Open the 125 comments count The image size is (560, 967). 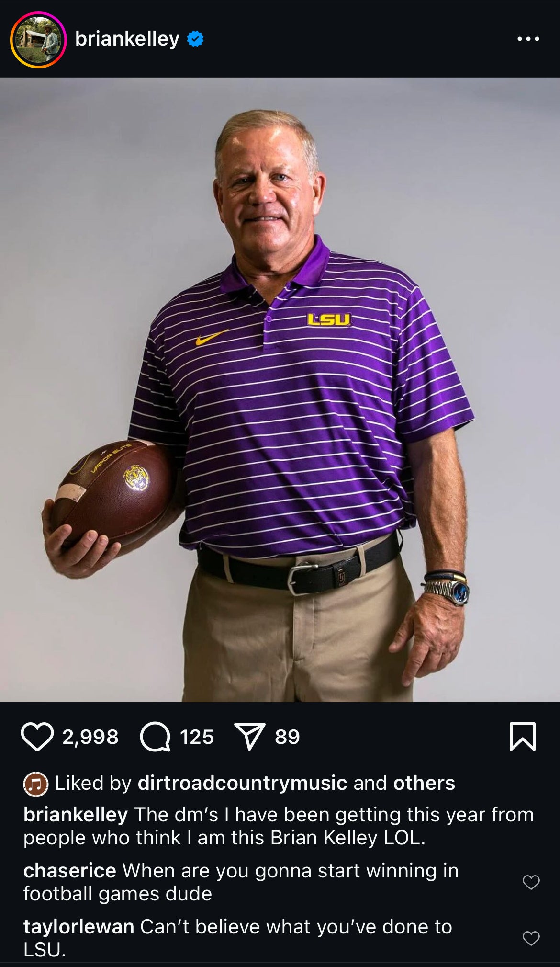point(197,737)
